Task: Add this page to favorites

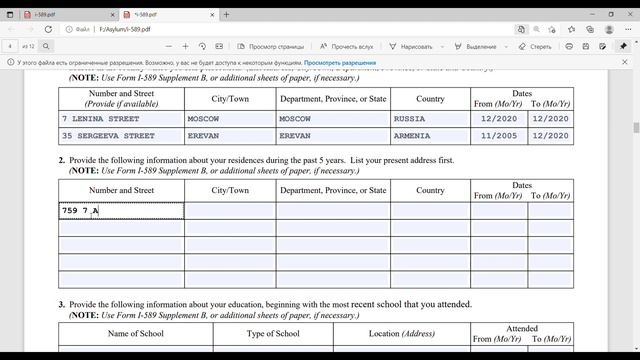Action: [552, 29]
